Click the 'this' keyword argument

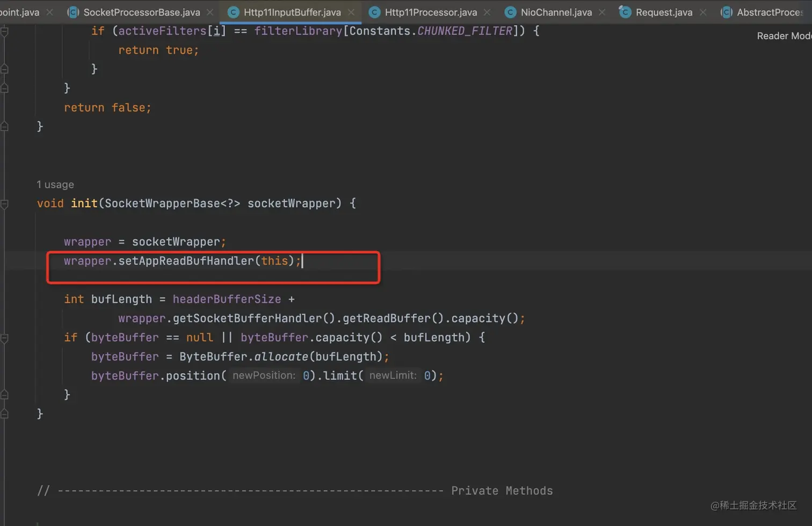[274, 261]
